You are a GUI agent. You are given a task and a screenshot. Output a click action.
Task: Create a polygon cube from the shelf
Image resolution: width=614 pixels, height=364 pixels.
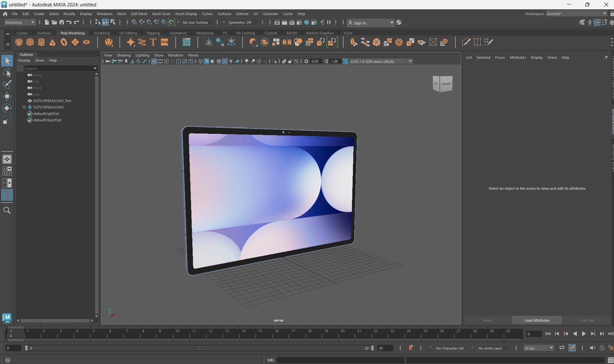[x=30, y=42]
